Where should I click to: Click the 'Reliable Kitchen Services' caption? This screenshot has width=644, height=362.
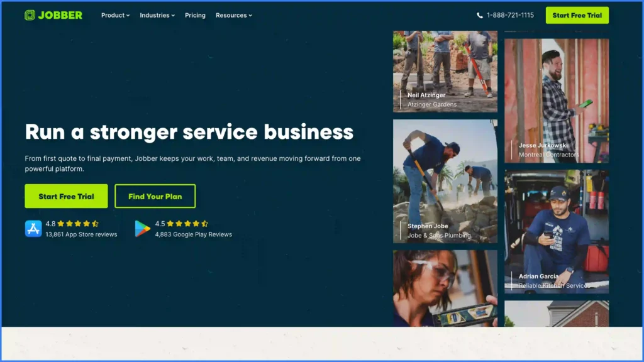[555, 286]
